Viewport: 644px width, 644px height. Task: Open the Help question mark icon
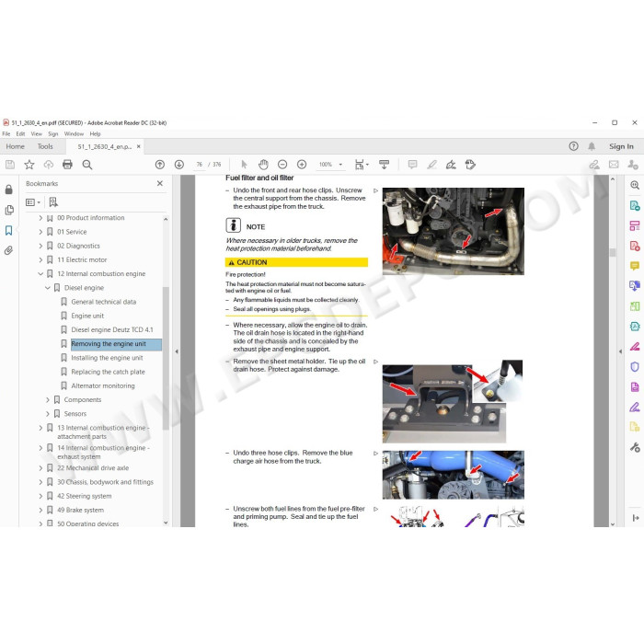coord(574,146)
